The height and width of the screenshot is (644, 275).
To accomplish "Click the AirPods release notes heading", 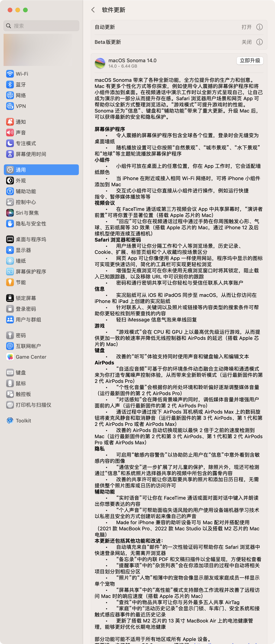I will click(x=104, y=363).
